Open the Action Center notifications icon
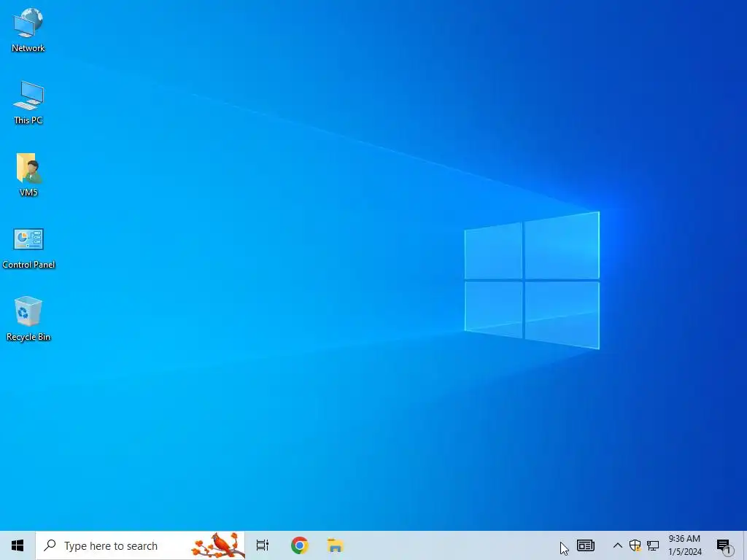Viewport: 747px width, 560px height. (724, 546)
